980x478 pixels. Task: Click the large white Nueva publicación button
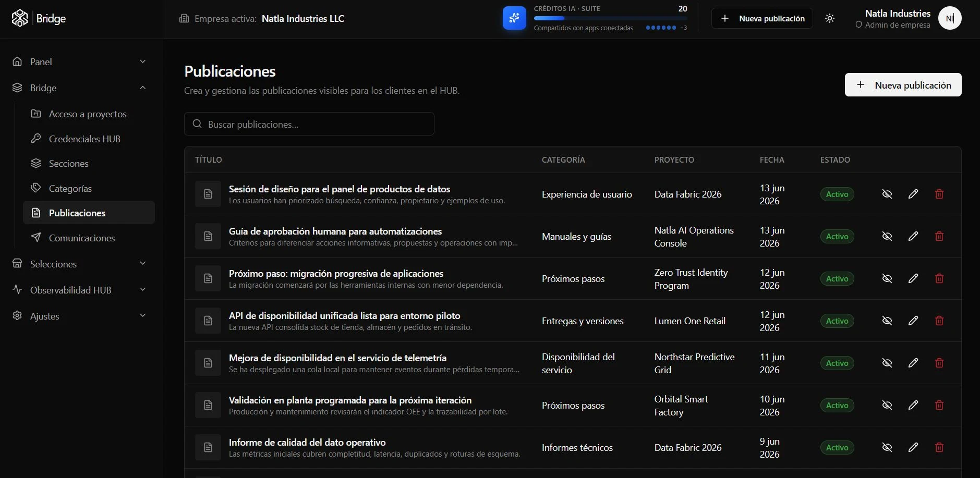(903, 85)
